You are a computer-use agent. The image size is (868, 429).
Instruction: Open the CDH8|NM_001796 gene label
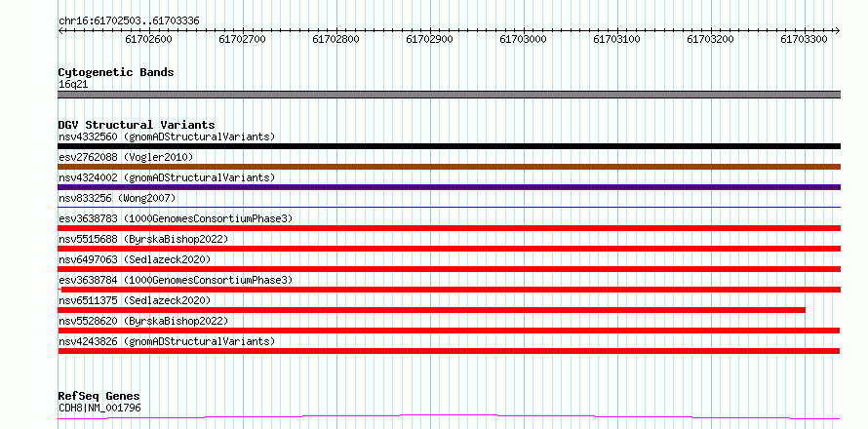click(99, 409)
